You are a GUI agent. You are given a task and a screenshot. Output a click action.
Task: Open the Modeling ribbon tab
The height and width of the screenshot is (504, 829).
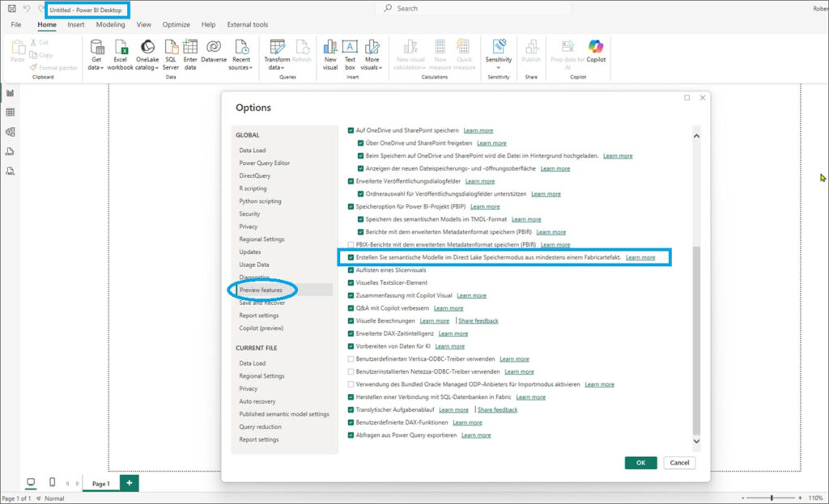(110, 24)
